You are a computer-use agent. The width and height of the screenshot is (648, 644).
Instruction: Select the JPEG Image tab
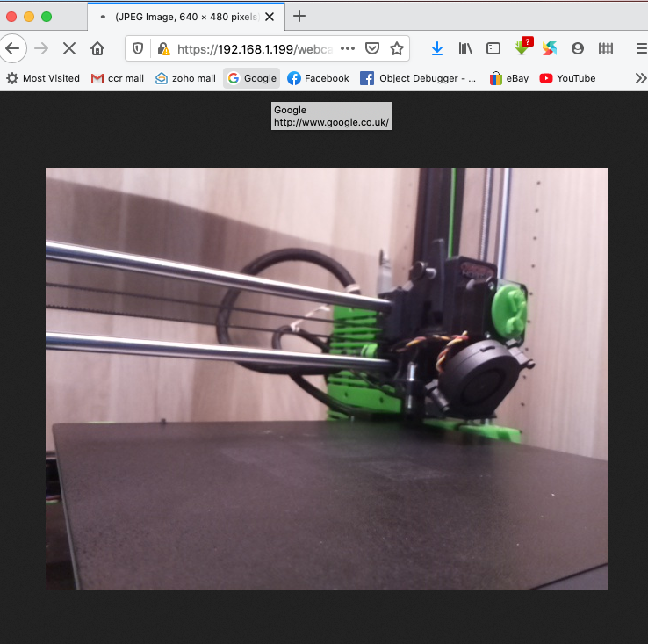[x=186, y=17]
